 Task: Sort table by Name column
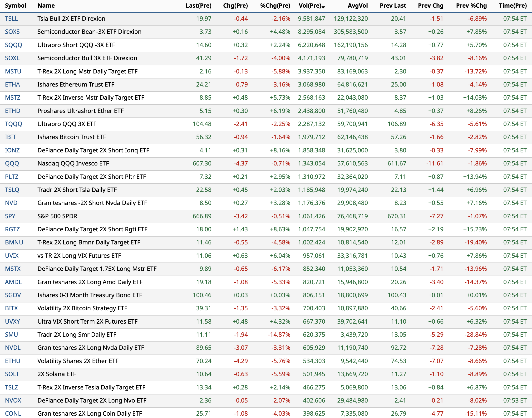[46, 6]
